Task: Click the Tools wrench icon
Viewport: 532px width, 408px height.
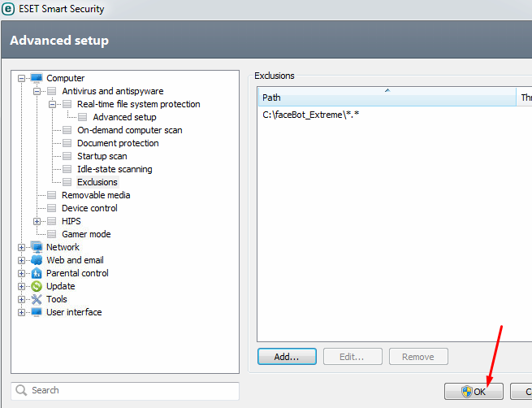Action: point(37,299)
